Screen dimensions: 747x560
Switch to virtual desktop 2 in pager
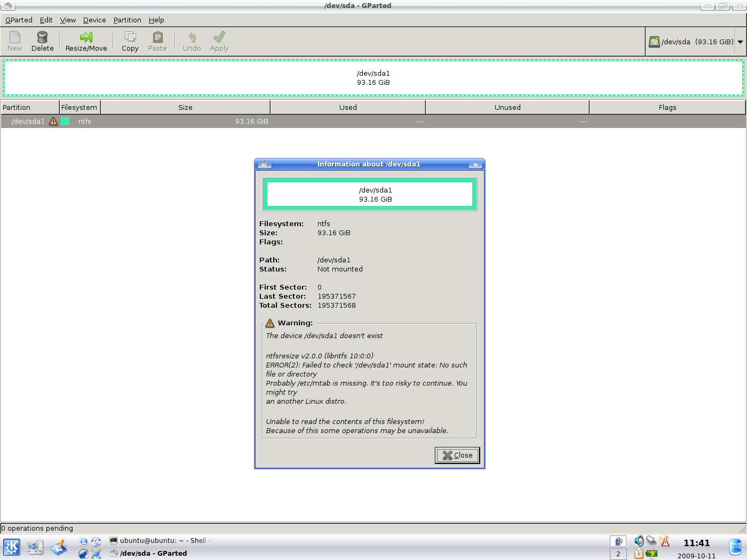point(618,554)
